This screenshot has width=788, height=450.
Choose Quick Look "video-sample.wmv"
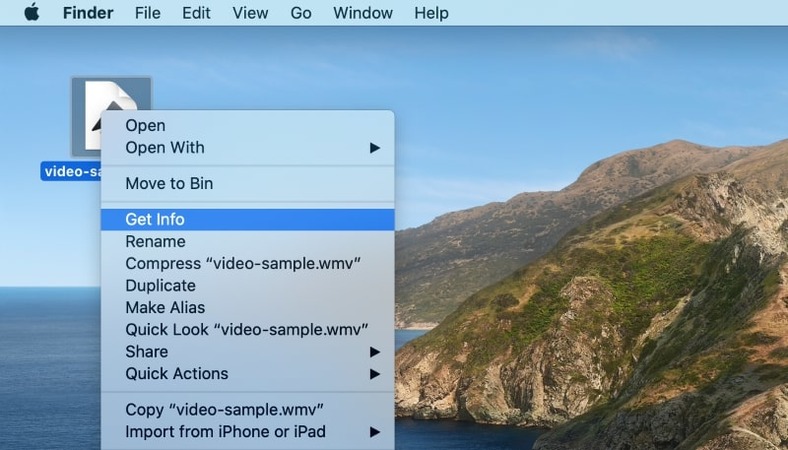pos(247,329)
